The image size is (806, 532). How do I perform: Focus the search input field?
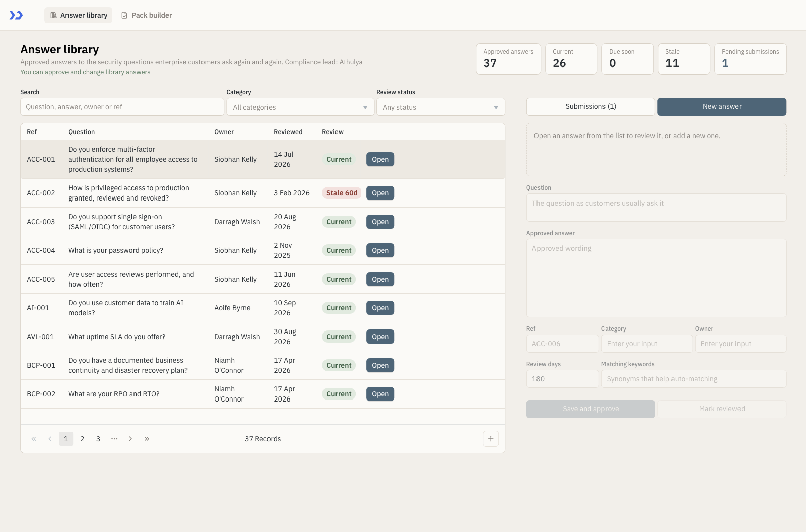click(x=122, y=107)
